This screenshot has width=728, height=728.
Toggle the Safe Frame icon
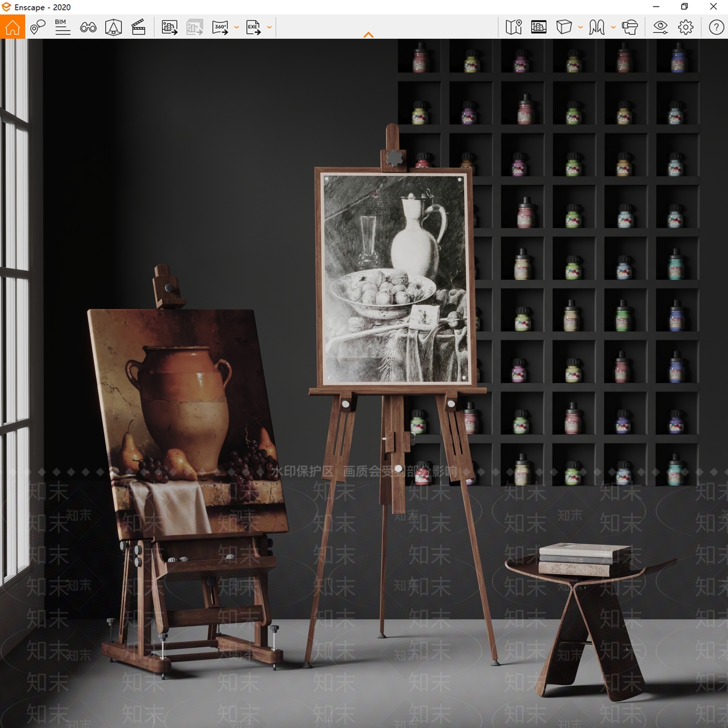coord(539,27)
